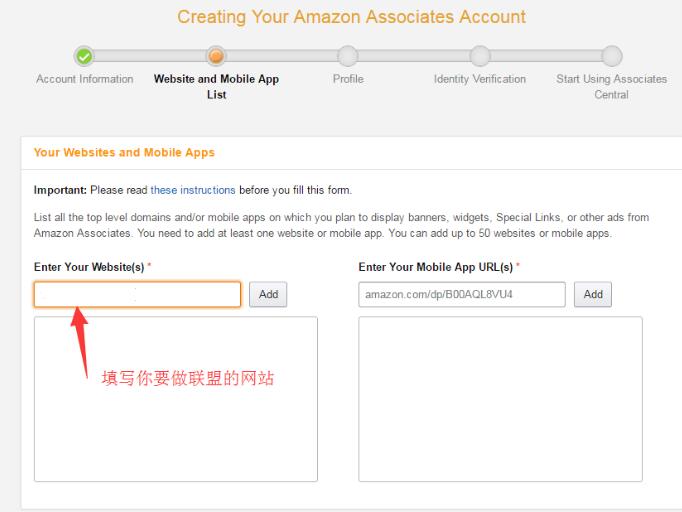The width and height of the screenshot is (682, 512).
Task: Click the Start Using Associates Central label
Action: pos(611,86)
